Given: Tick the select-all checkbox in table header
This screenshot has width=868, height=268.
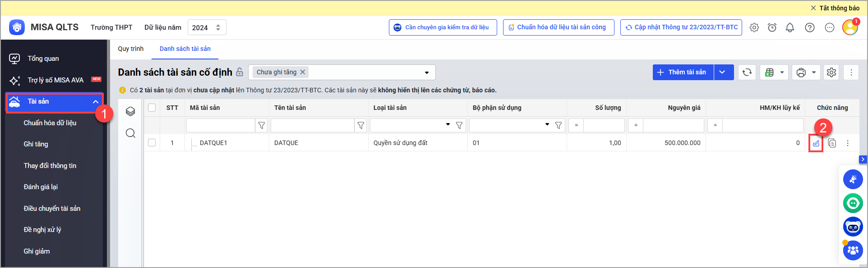Looking at the screenshot, I should (x=152, y=108).
